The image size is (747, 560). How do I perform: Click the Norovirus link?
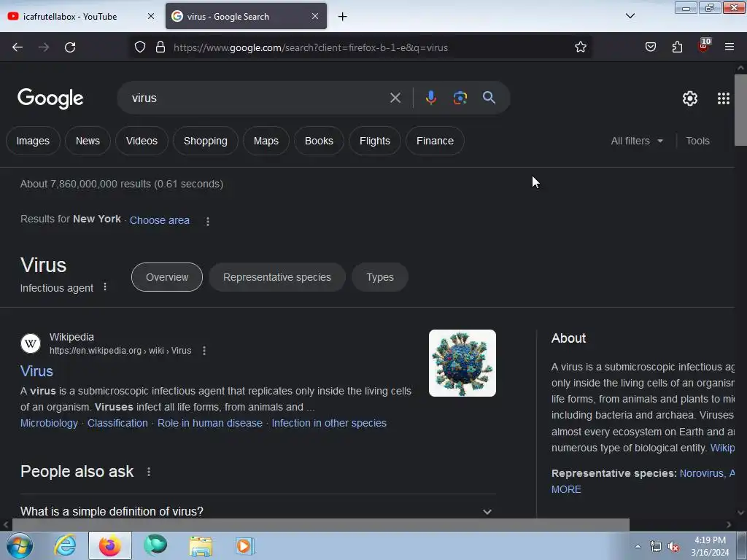(x=701, y=473)
